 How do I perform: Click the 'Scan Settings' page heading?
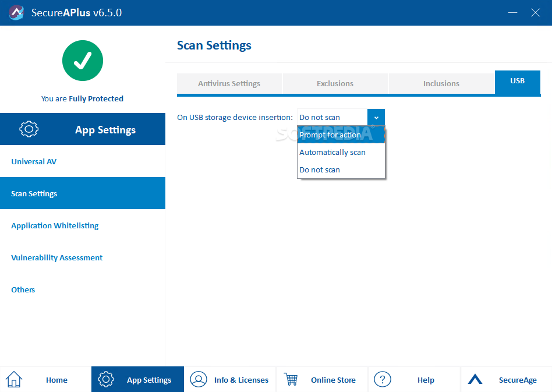pos(214,45)
